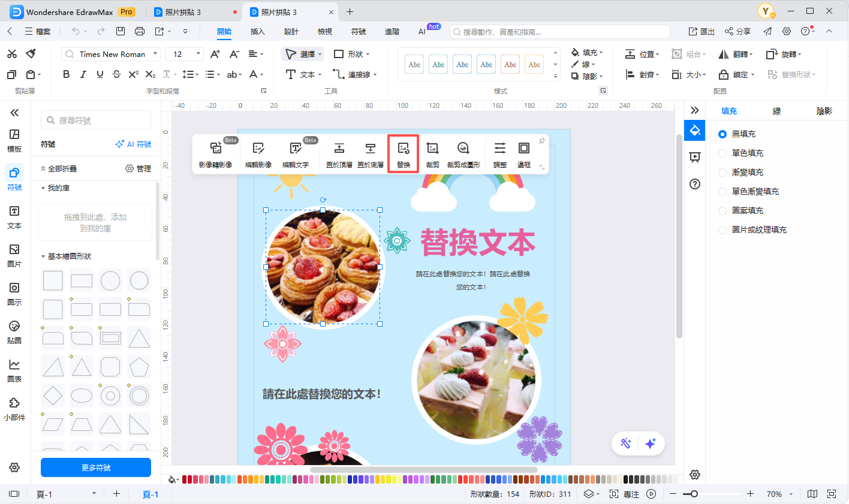849x504 pixels.
Task: Click the 編輯影像 edit image icon
Action: pyautogui.click(x=257, y=153)
